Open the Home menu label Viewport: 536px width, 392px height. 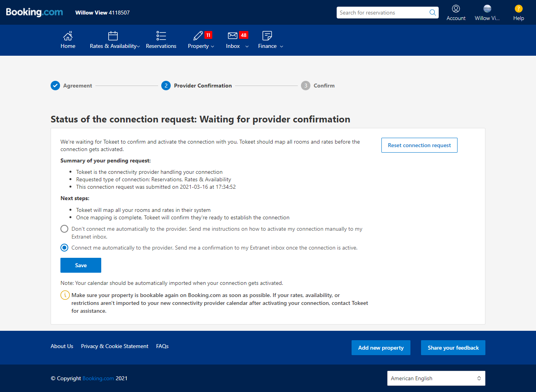click(68, 46)
